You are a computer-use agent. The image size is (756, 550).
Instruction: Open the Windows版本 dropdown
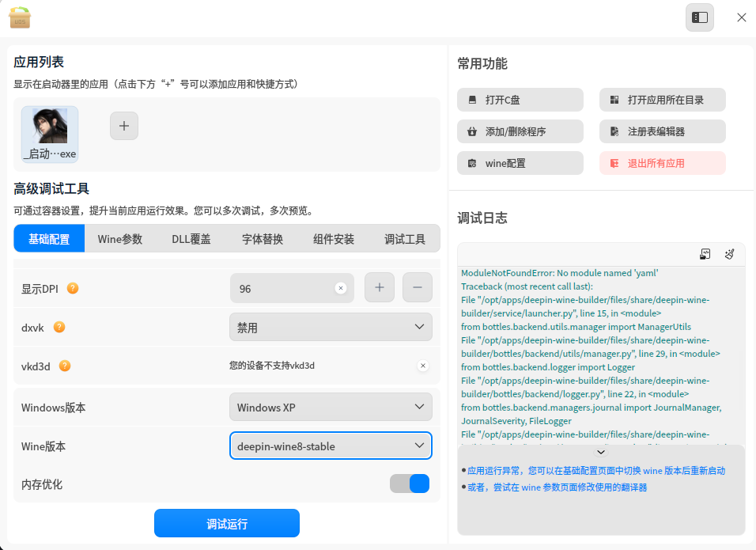[331, 406]
